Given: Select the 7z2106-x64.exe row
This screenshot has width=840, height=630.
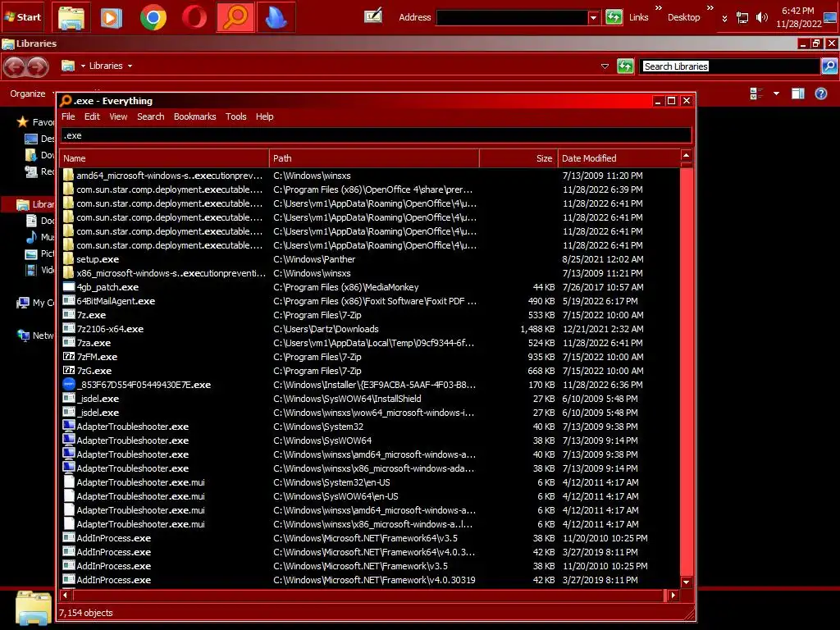Looking at the screenshot, I should (370, 328).
